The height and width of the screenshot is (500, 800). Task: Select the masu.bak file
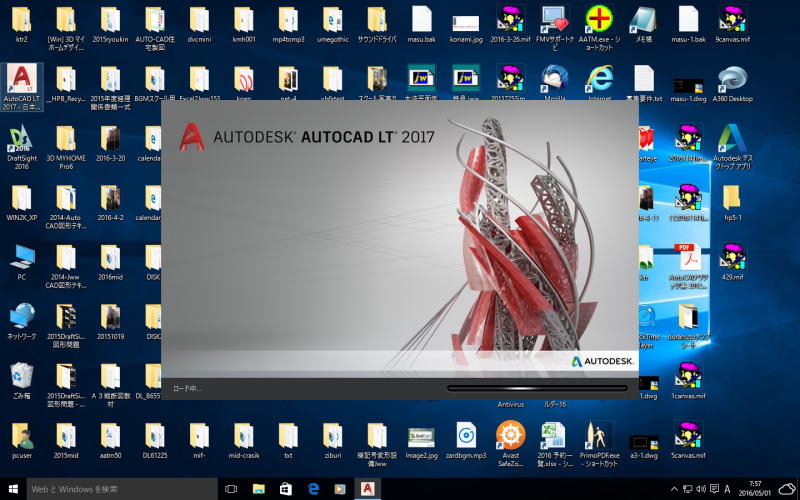pyautogui.click(x=421, y=24)
